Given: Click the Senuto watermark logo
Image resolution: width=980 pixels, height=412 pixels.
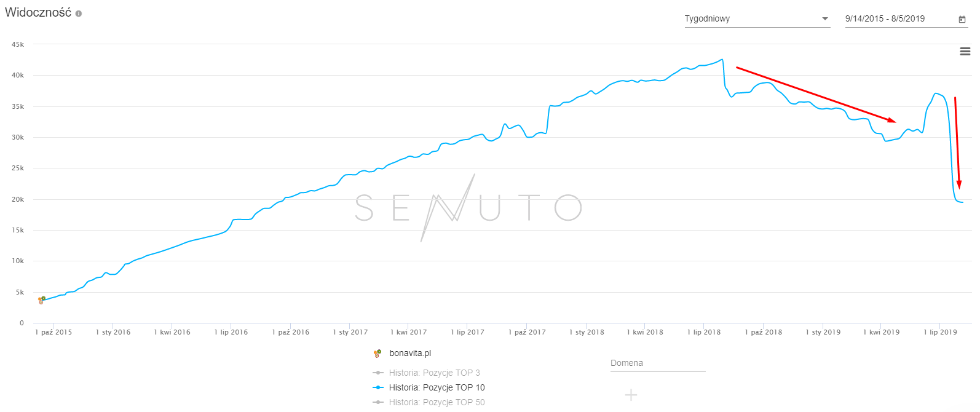Looking at the screenshot, I should click(x=468, y=207).
